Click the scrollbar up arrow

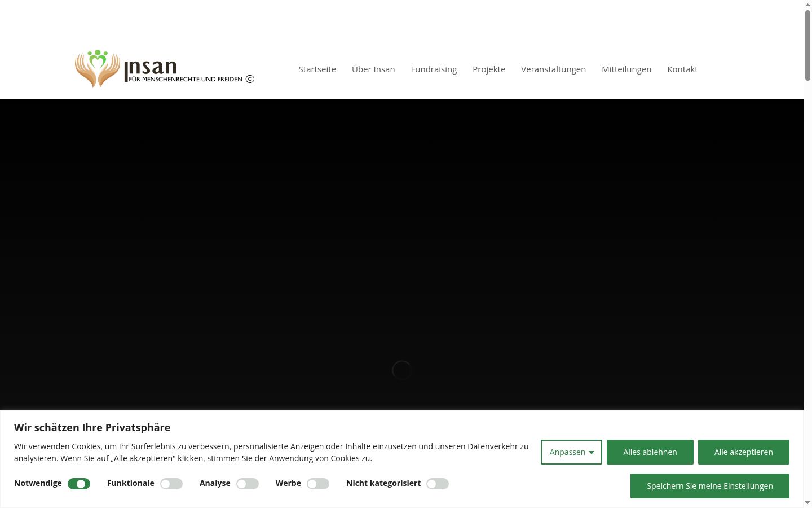click(x=807, y=5)
